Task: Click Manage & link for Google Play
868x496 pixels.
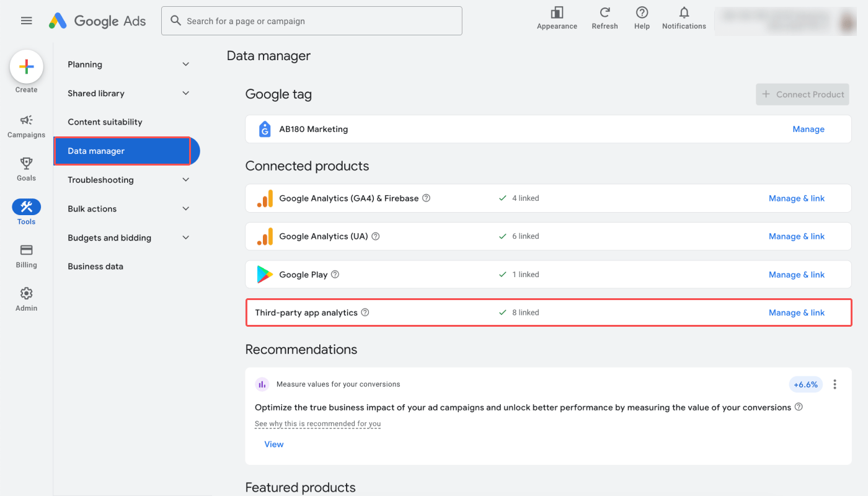Action: click(x=797, y=275)
